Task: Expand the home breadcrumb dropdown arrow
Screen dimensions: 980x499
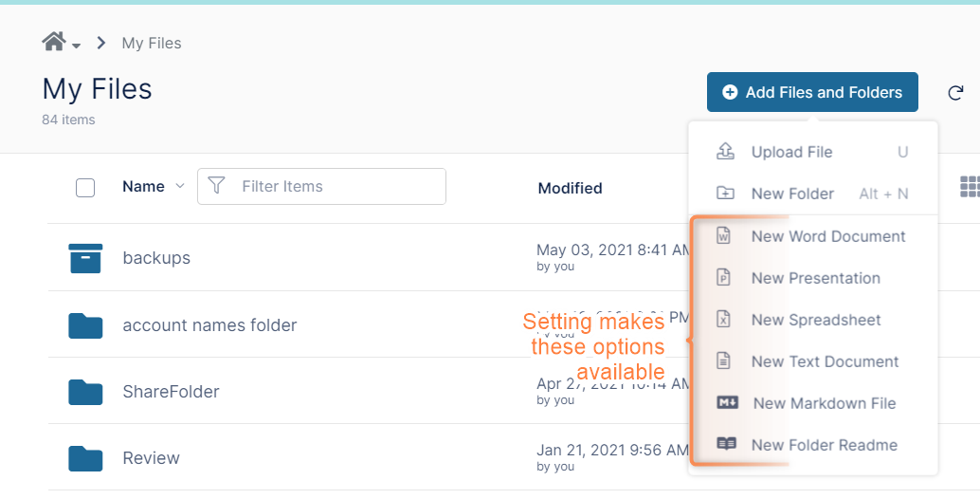Action: click(77, 46)
